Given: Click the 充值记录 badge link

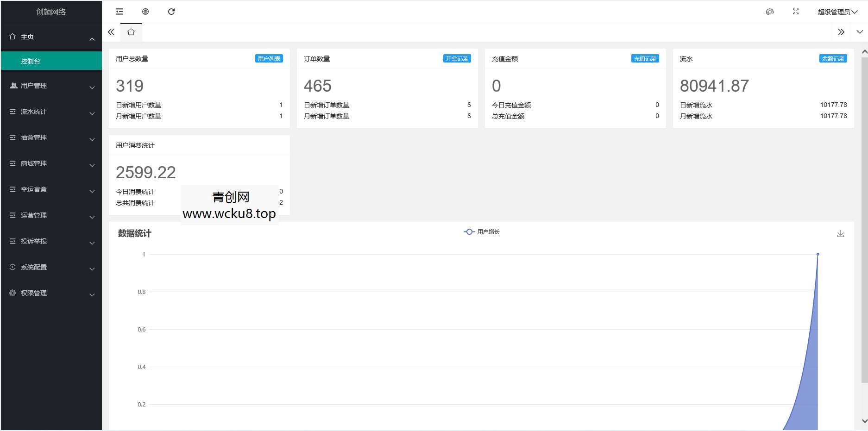Looking at the screenshot, I should pyautogui.click(x=645, y=59).
